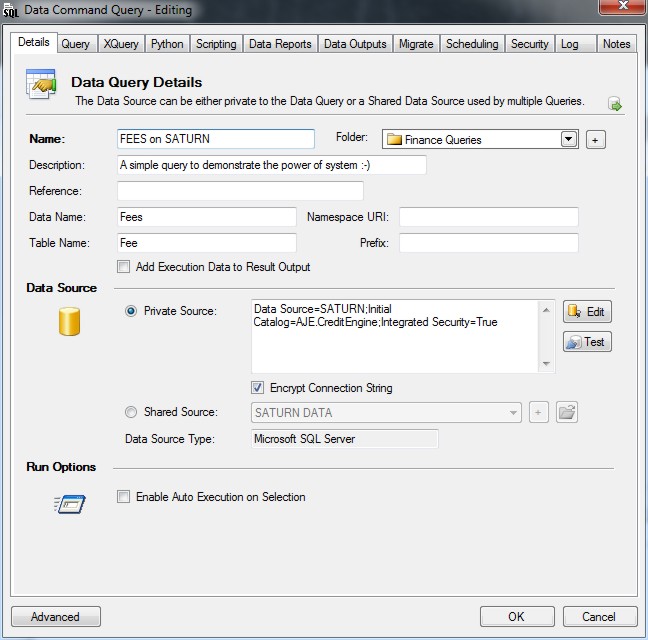This screenshot has width=648, height=640.
Task: Enable Add Execution Data to Result Output
Action: (124, 267)
